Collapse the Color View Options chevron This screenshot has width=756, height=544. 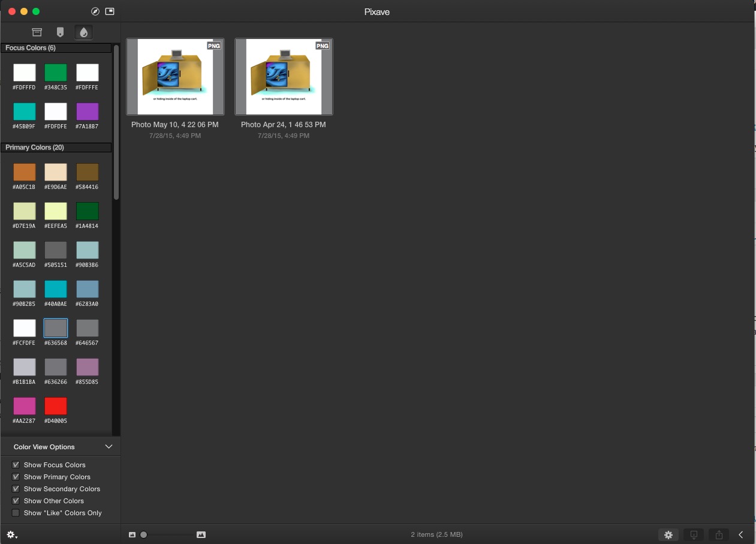tap(109, 447)
